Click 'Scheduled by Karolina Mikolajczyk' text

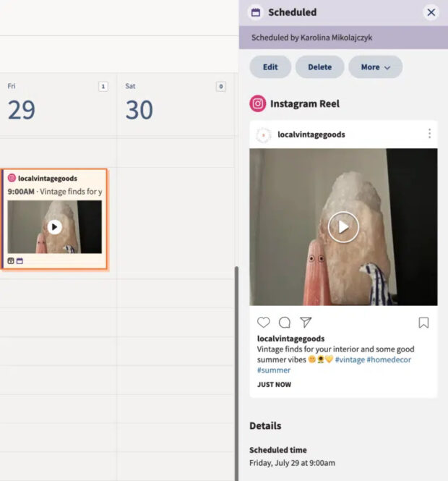[311, 38]
